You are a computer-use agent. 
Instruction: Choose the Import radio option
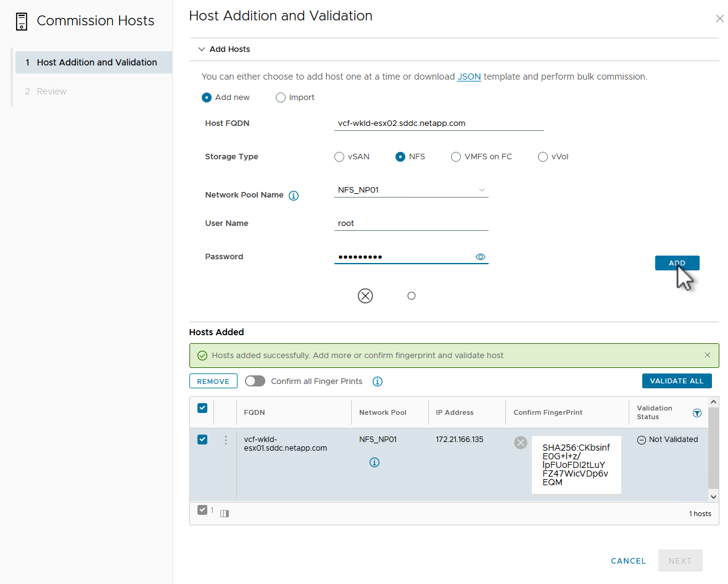281,98
